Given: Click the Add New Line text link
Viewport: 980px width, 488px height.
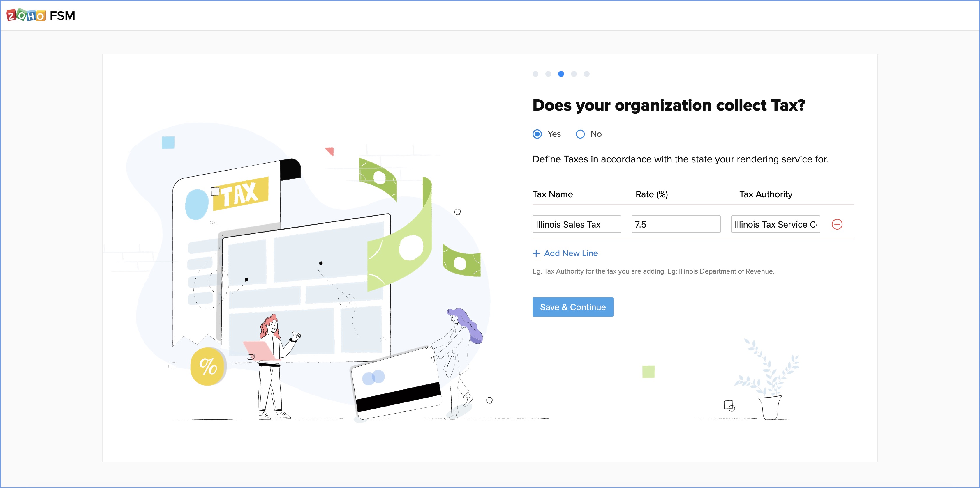Looking at the screenshot, I should click(571, 253).
